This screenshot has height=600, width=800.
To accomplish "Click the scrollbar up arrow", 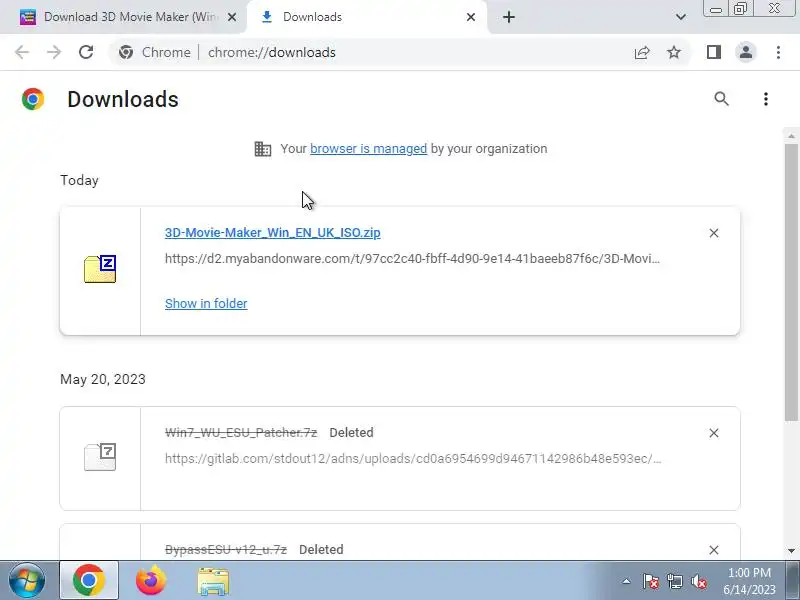I will (x=791, y=136).
